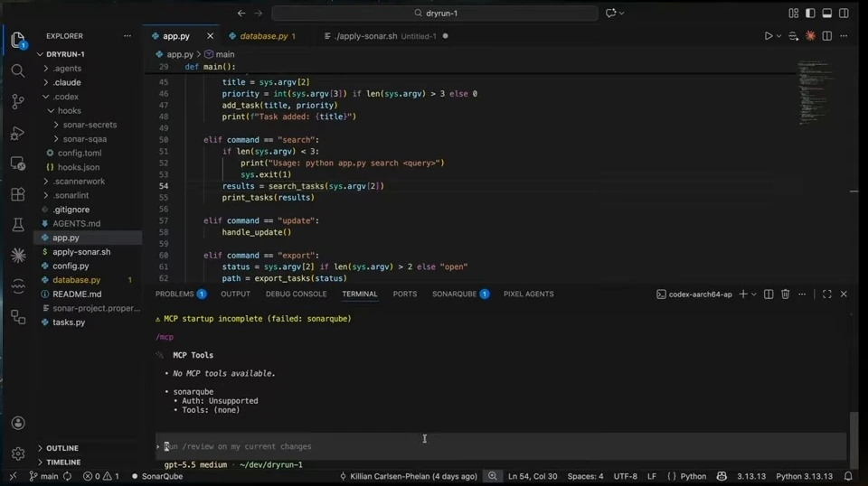The image size is (868, 486).
Task: Open the Manage gear icon
Action: click(18, 453)
